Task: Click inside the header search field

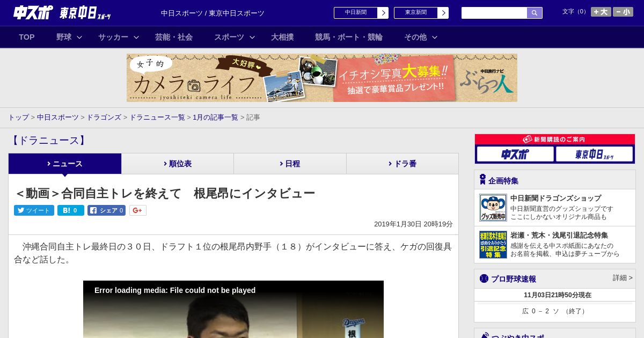Action: pos(494,13)
